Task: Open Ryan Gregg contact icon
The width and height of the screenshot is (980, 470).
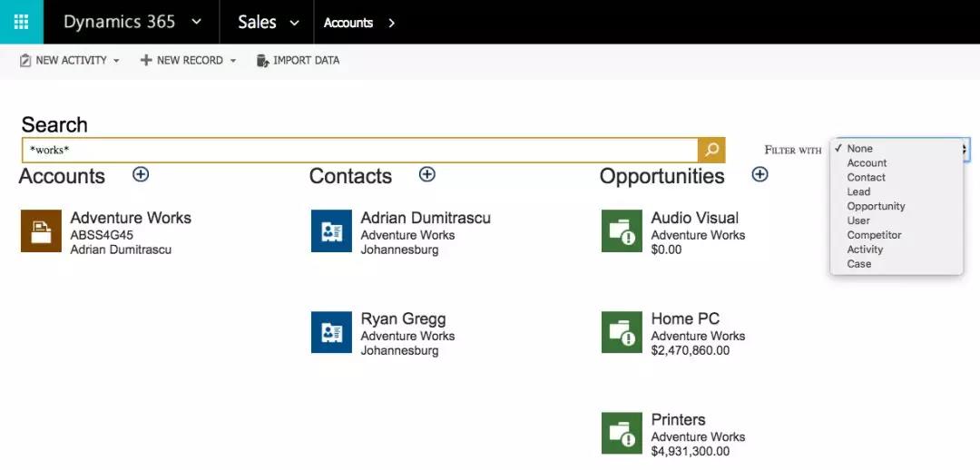Action: pyautogui.click(x=331, y=332)
